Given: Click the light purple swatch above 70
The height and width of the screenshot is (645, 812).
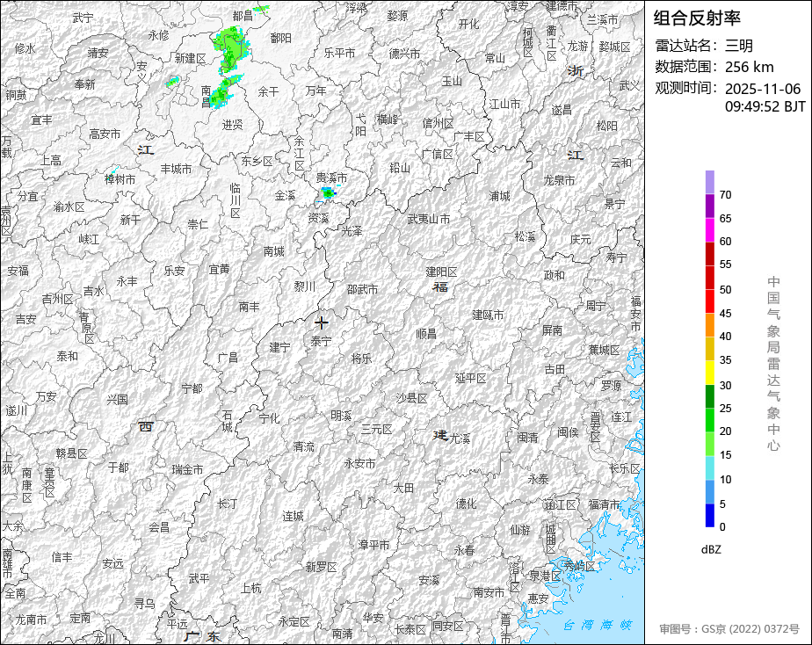Looking at the screenshot, I should pyautogui.click(x=709, y=181).
